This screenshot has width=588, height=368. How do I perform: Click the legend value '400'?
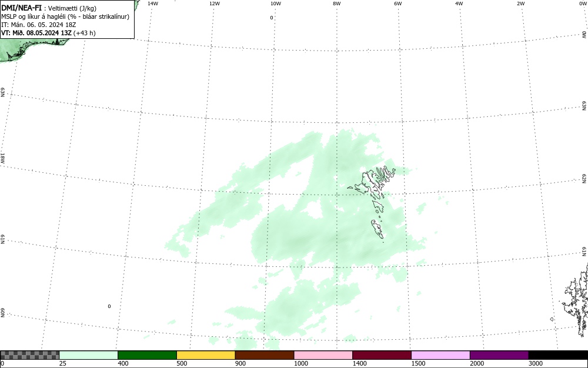(123, 363)
